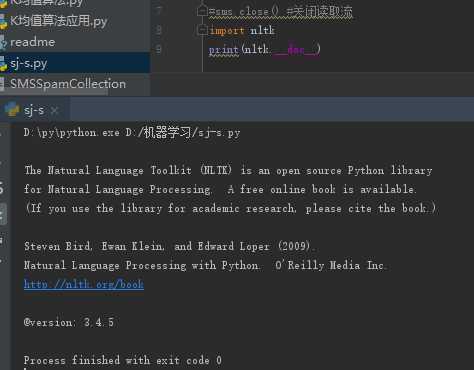Open the http://nltk.org/book link
The height and width of the screenshot is (370, 474).
coord(84,284)
